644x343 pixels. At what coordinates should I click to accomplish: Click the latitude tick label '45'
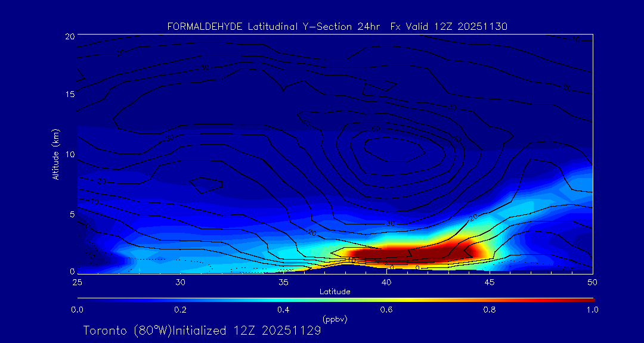pyautogui.click(x=490, y=282)
